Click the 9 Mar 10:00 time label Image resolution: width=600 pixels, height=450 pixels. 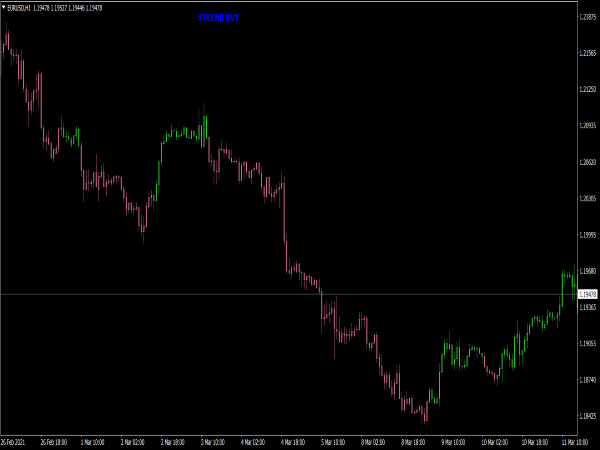(453, 442)
